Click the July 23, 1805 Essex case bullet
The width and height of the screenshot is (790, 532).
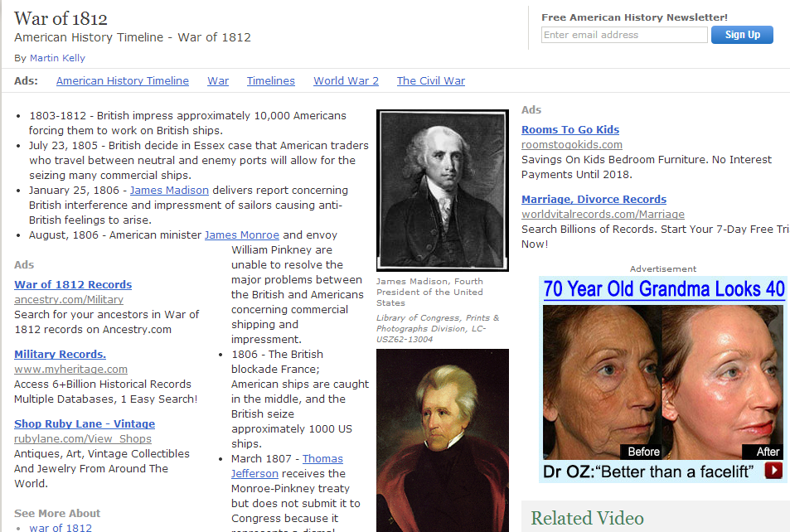[198, 160]
